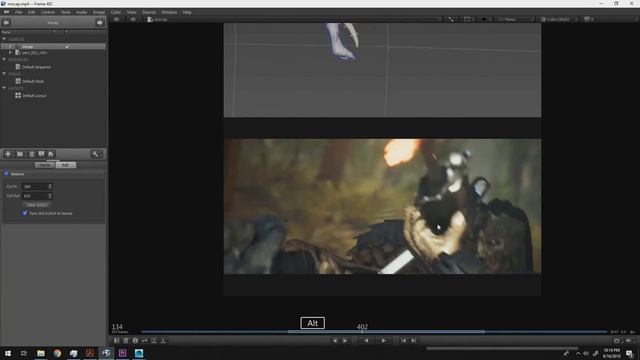This screenshot has width=640, height=360.
Task: Select Default Layout in session manager
Action: [34, 96]
